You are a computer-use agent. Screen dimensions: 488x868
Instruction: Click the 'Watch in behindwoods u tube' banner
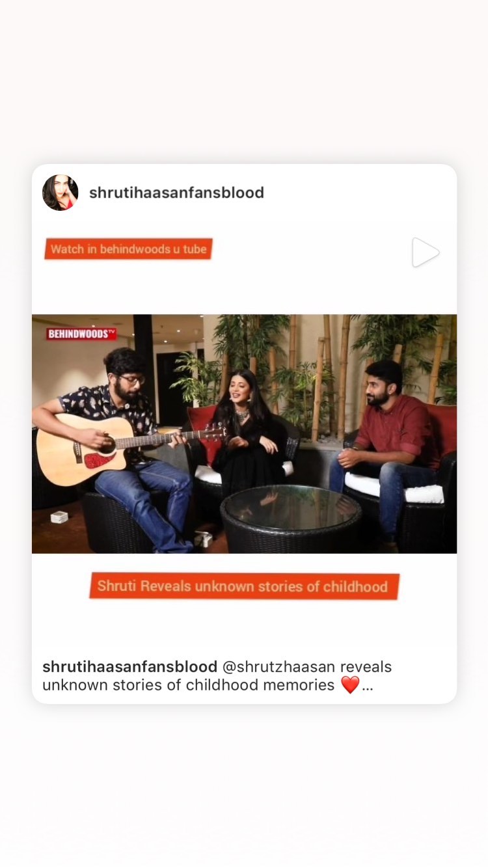point(128,249)
